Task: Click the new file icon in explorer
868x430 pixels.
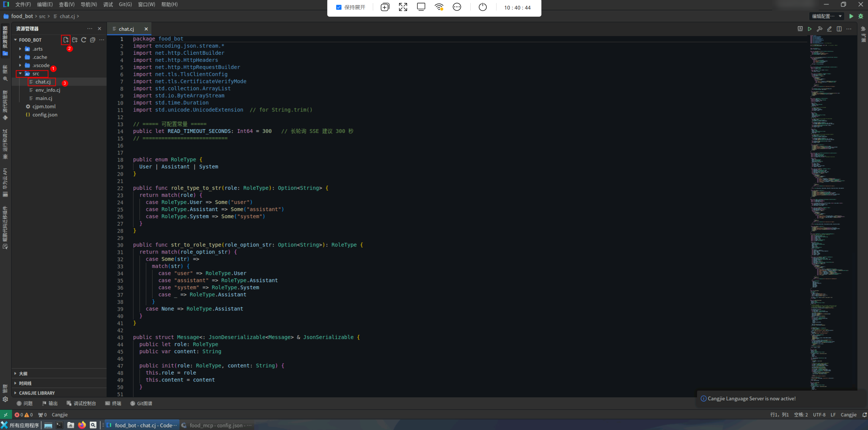Action: (x=66, y=40)
